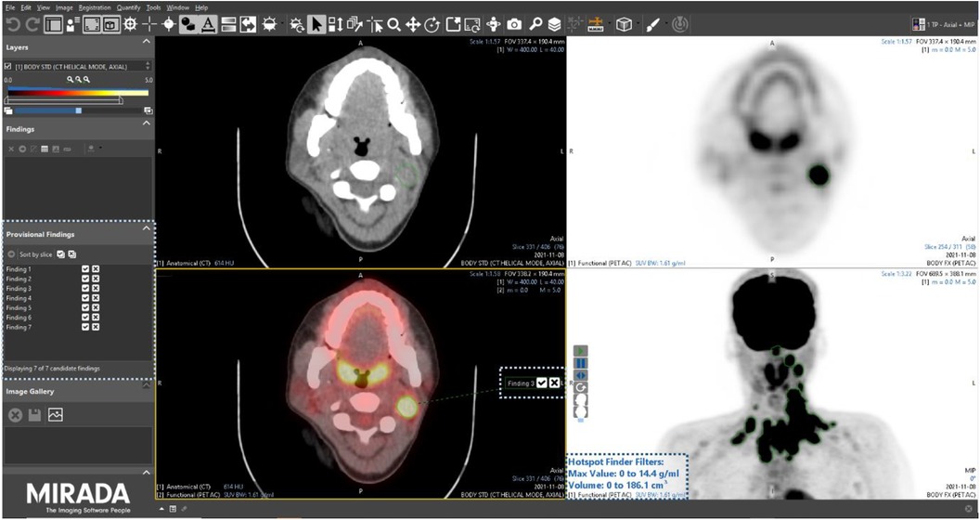Accept all provisional findings button
Viewport: 980px width, 520px height.
(x=60, y=254)
